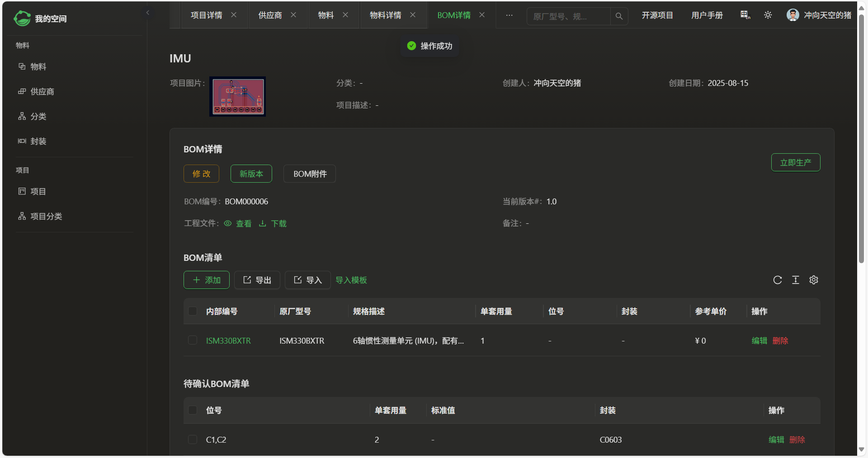Click the row density icon
868x458 pixels.
pyautogui.click(x=795, y=280)
